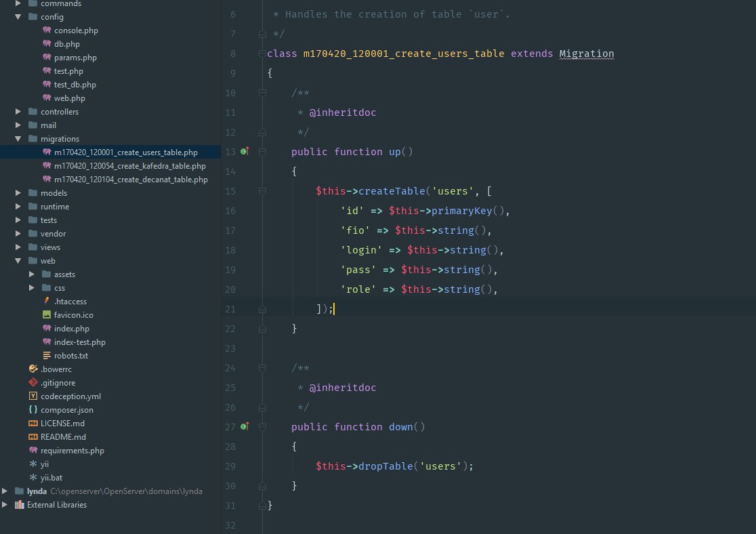Expand the assets folder arrow

(x=31, y=274)
